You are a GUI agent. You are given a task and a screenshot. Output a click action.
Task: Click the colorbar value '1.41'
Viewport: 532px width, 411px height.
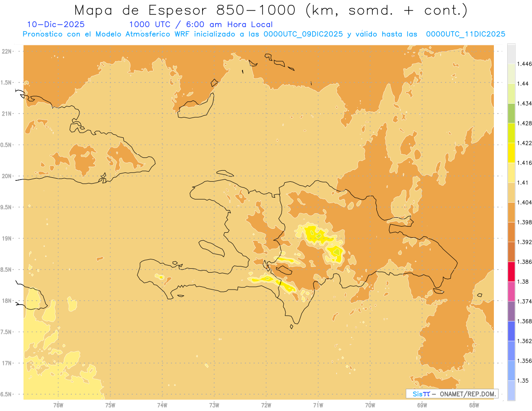[524, 182]
